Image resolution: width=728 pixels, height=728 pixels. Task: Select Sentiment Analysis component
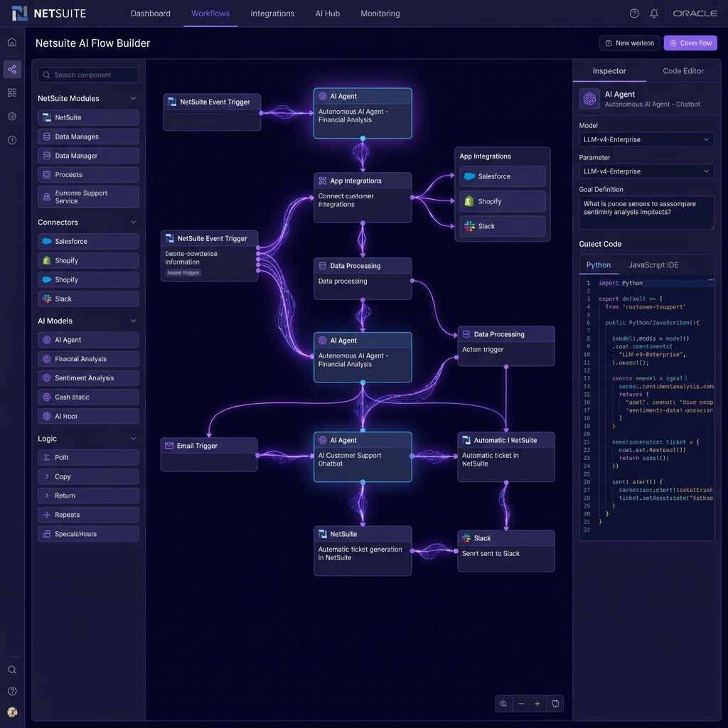coord(88,378)
